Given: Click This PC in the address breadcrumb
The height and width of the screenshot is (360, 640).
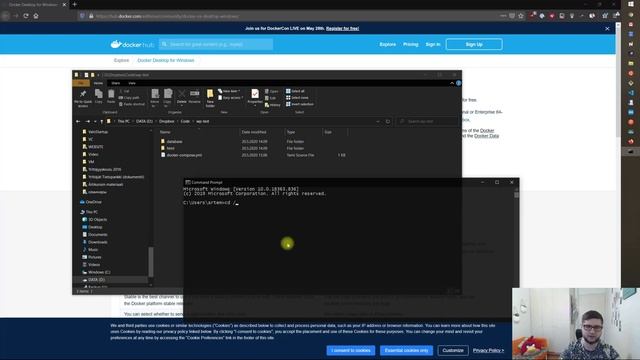Looking at the screenshot, I should coord(124,121).
